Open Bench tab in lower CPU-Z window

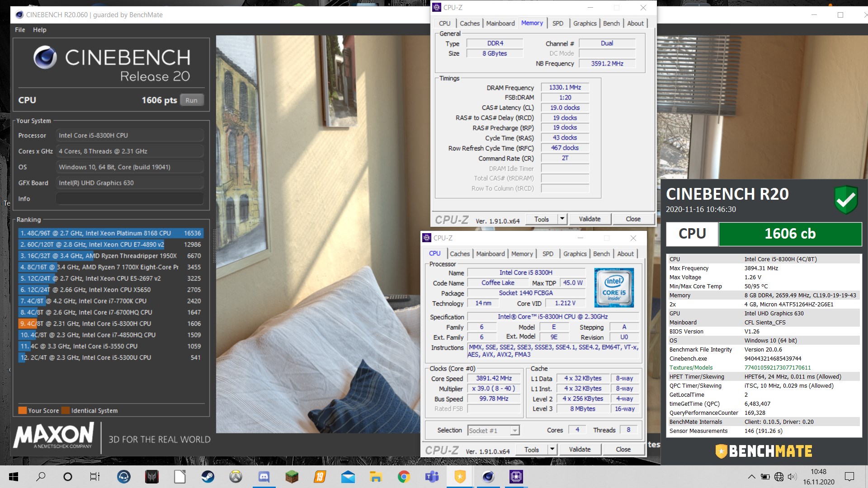[602, 254]
